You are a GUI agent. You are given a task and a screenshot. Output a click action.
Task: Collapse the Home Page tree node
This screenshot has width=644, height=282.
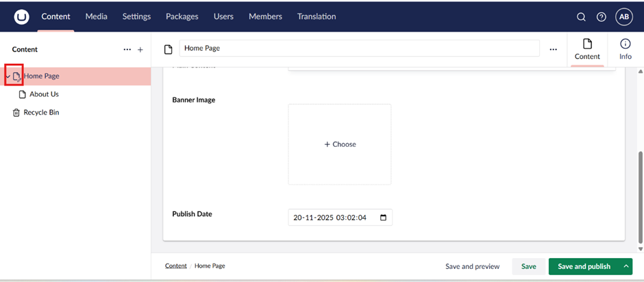coord(8,76)
